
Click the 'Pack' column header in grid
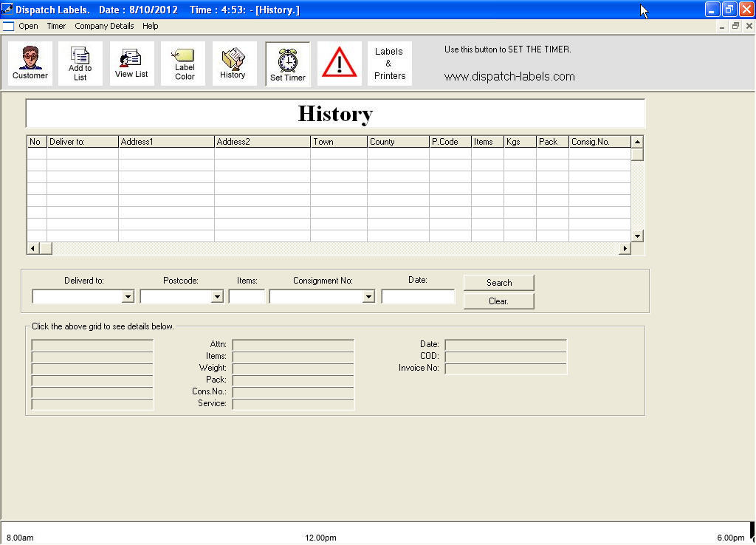click(x=552, y=142)
